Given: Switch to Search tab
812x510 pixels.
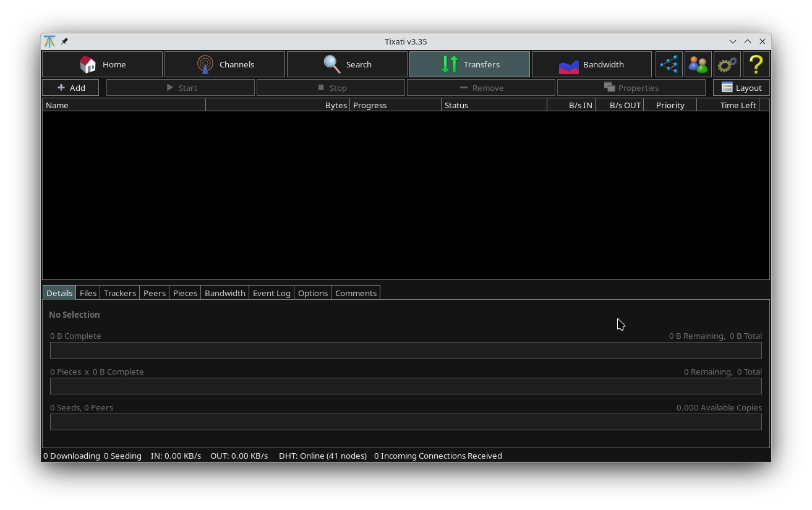Looking at the screenshot, I should pos(348,64).
